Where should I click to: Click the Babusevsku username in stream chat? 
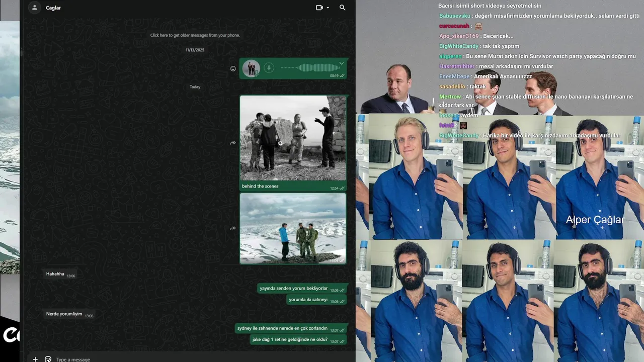(x=455, y=16)
